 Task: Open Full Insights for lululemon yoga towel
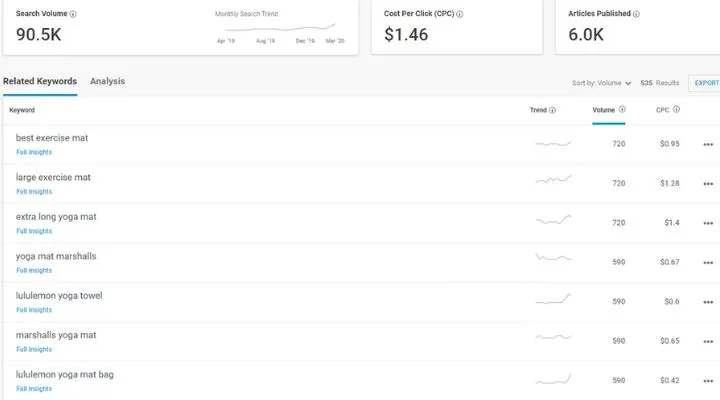point(34,310)
